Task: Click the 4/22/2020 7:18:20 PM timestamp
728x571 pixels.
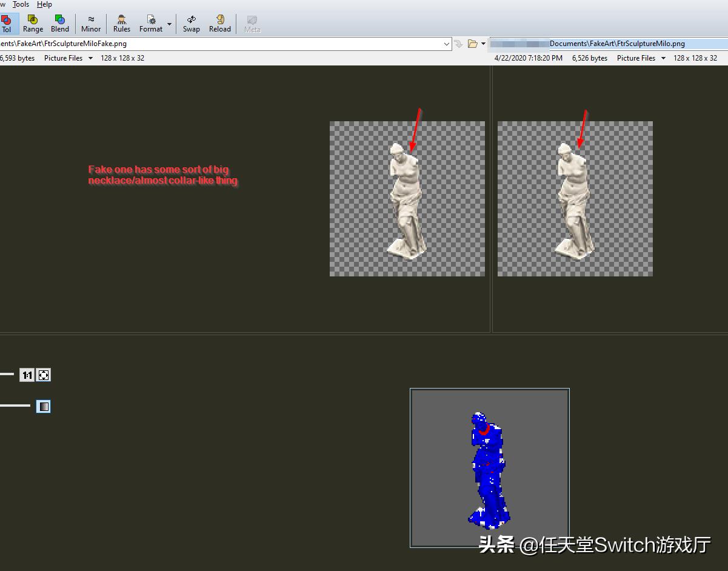Action: point(529,58)
